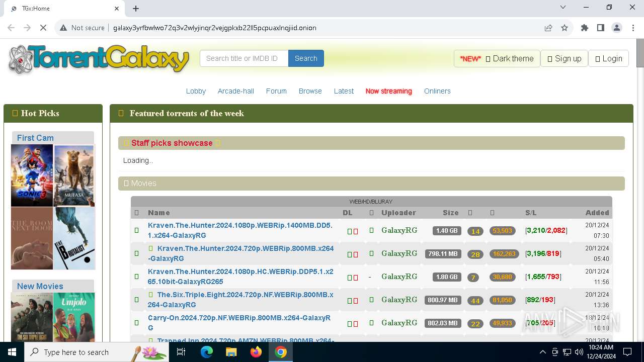644x362 pixels.
Task: View the Not secure site info
Action: click(82, 28)
